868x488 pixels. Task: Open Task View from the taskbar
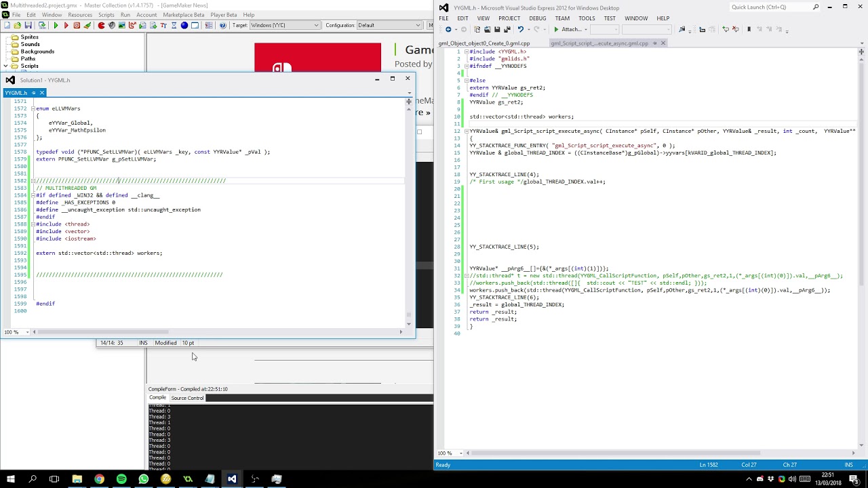point(54,479)
